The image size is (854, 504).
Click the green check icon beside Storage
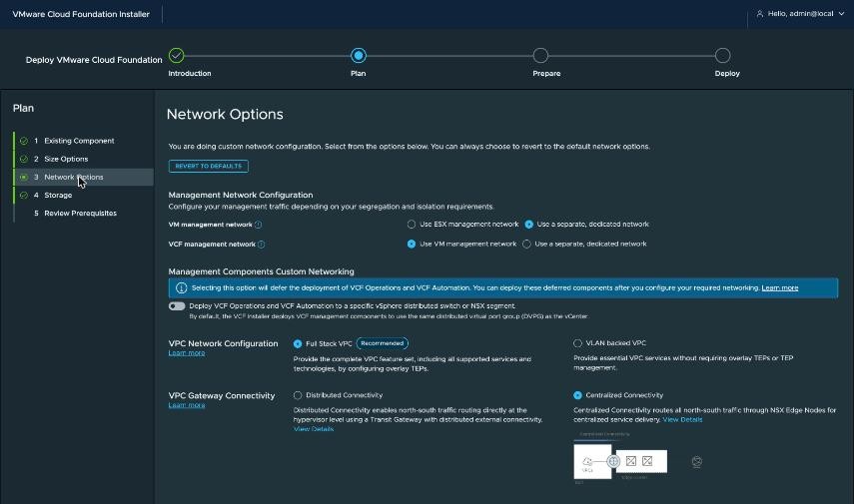tap(23, 195)
